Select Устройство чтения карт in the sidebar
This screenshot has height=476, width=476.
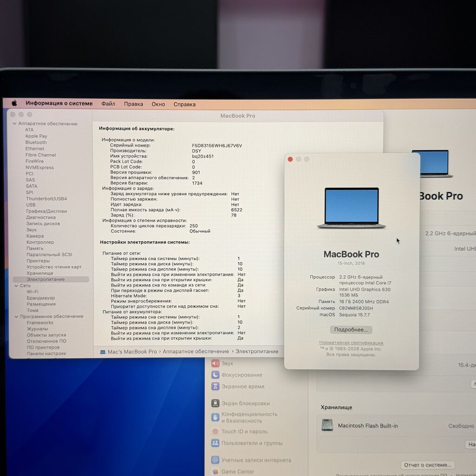pos(54,267)
